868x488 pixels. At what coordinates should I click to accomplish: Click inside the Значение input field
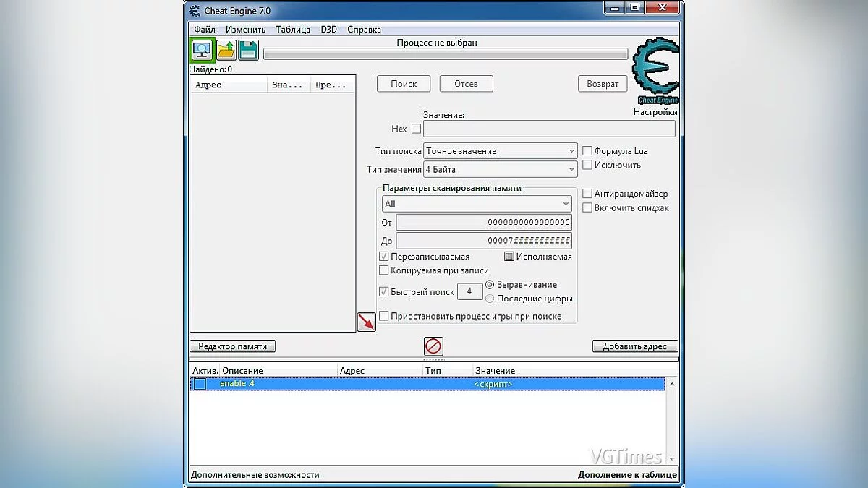(548, 128)
